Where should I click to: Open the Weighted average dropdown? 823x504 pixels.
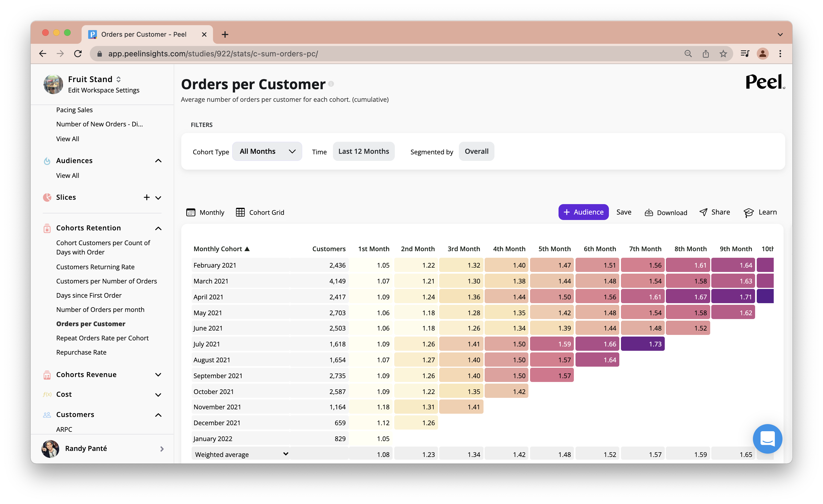(285, 454)
